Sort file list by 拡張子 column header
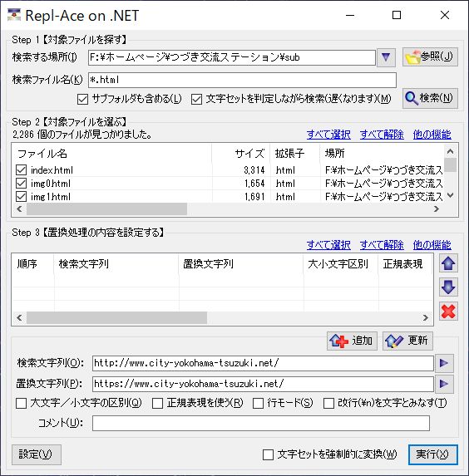The width and height of the screenshot is (469, 476). (295, 154)
